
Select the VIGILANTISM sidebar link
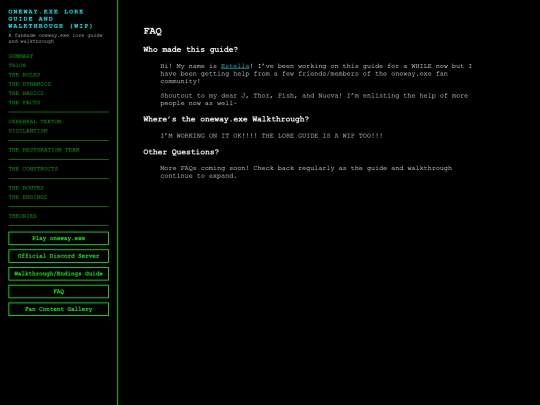click(28, 131)
